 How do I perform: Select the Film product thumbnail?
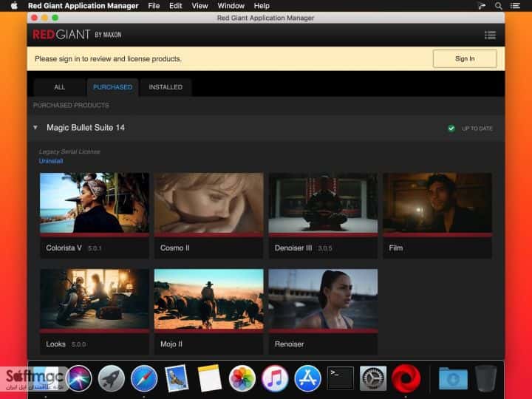click(x=437, y=203)
